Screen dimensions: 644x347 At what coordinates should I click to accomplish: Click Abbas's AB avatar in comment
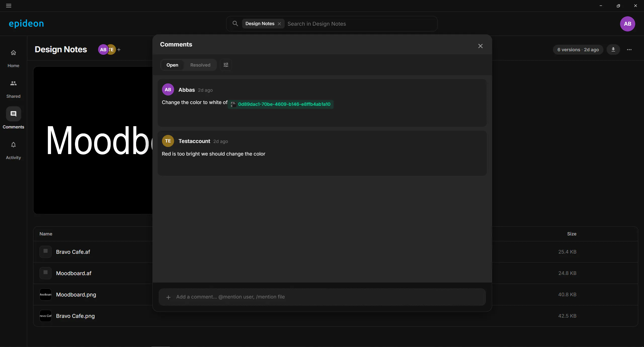coord(168,89)
